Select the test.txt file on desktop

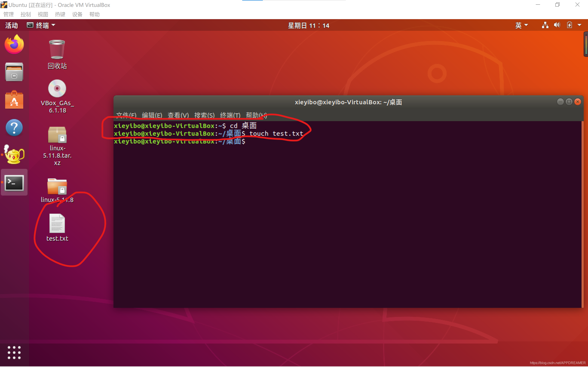(x=57, y=228)
